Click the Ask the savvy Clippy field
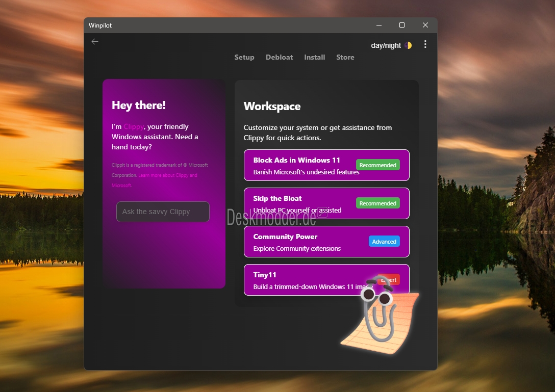 coord(163,212)
